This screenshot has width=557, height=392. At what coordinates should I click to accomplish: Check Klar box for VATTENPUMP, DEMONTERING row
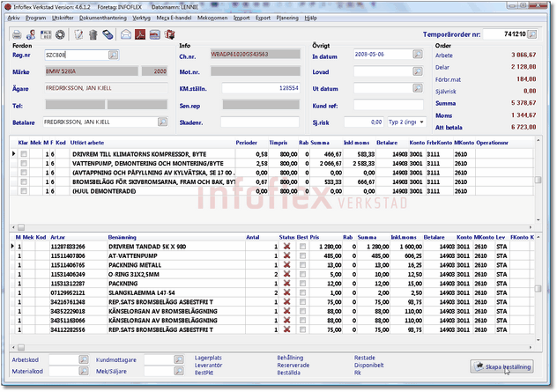(24, 163)
